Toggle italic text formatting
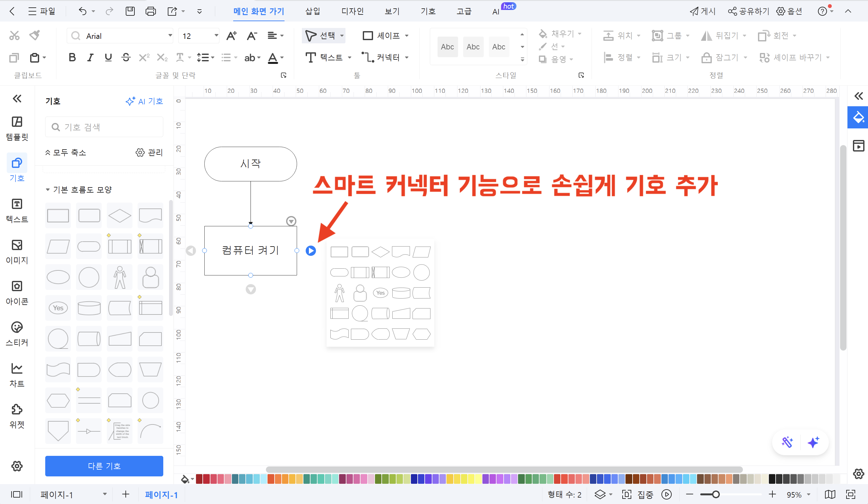Image resolution: width=868 pixels, height=504 pixels. click(90, 57)
